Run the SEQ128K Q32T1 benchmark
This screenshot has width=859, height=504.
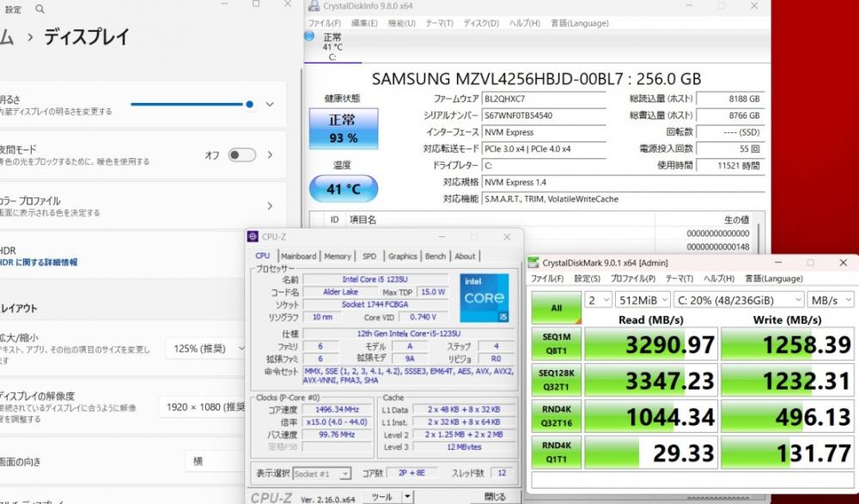[x=556, y=380]
